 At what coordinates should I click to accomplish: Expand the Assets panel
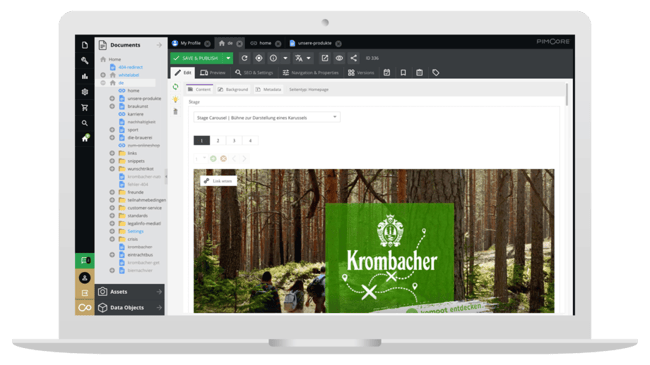[130, 292]
